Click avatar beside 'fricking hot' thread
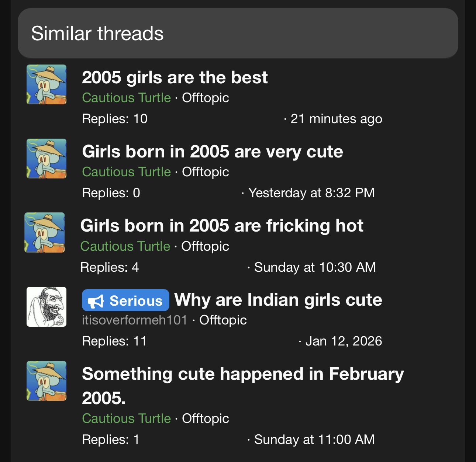Viewport: 476px width, 462px height. coord(45,233)
